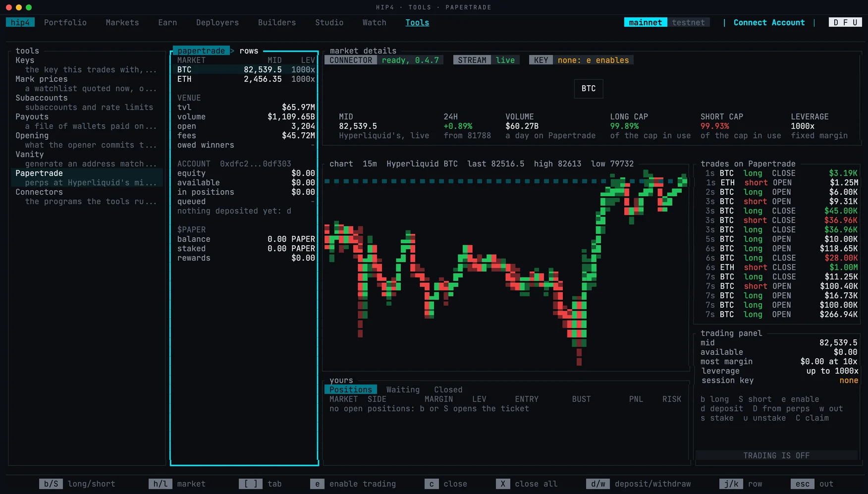Open the Vanity tool

pos(87,159)
